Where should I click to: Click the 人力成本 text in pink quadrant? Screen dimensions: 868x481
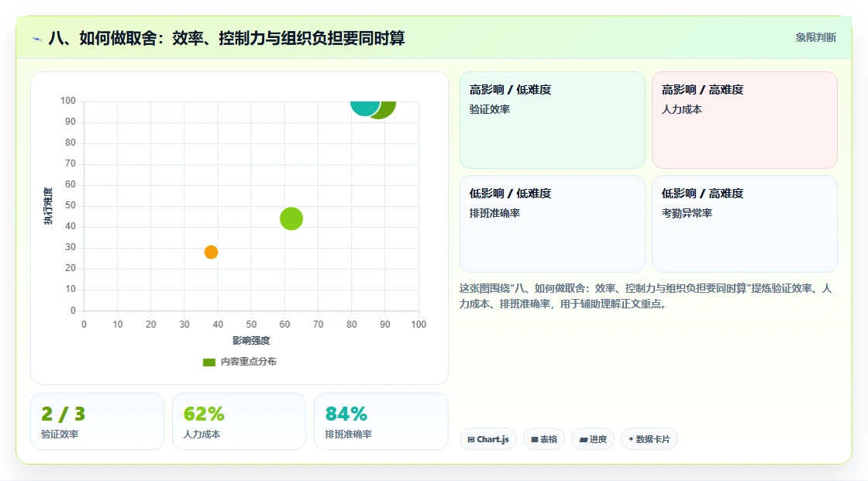click(x=681, y=109)
